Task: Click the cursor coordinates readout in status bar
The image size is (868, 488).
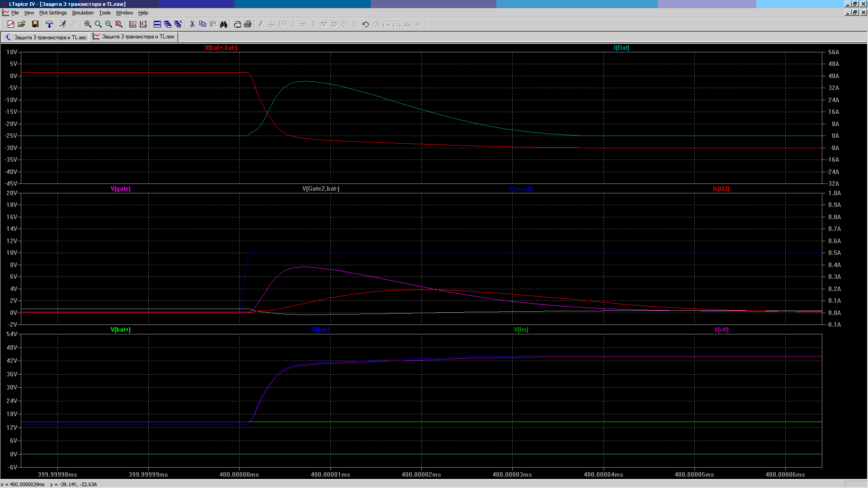Action: point(49,484)
